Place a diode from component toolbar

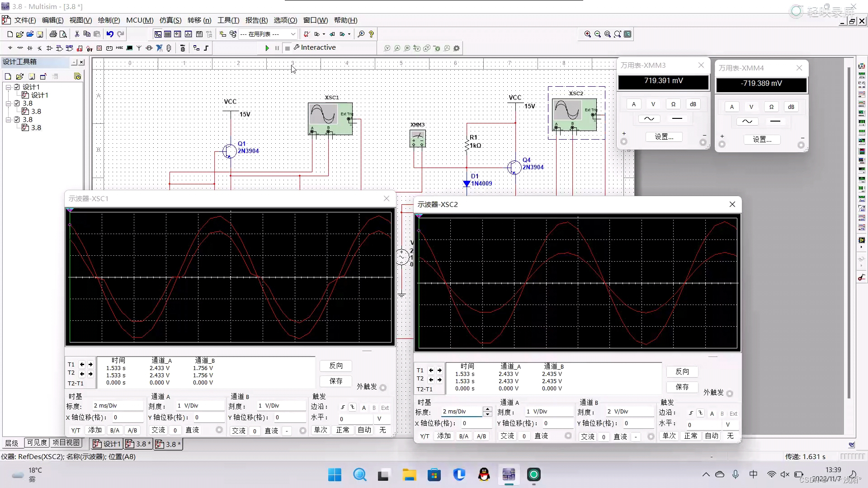(30, 48)
